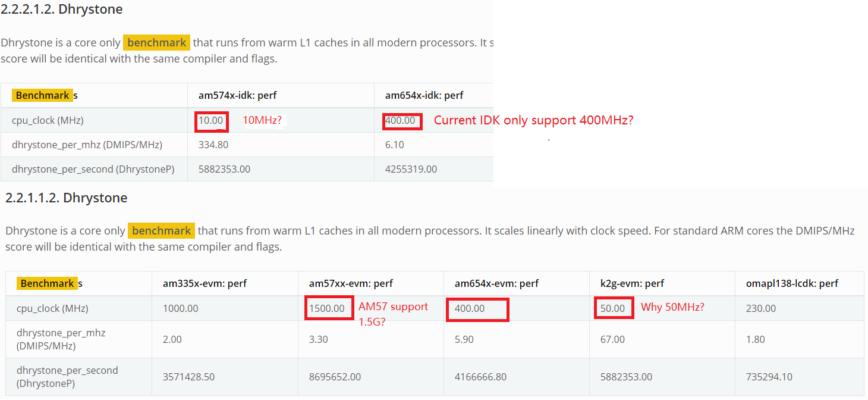Click the red-boxed 50.00 cpu_clock value

613,308
